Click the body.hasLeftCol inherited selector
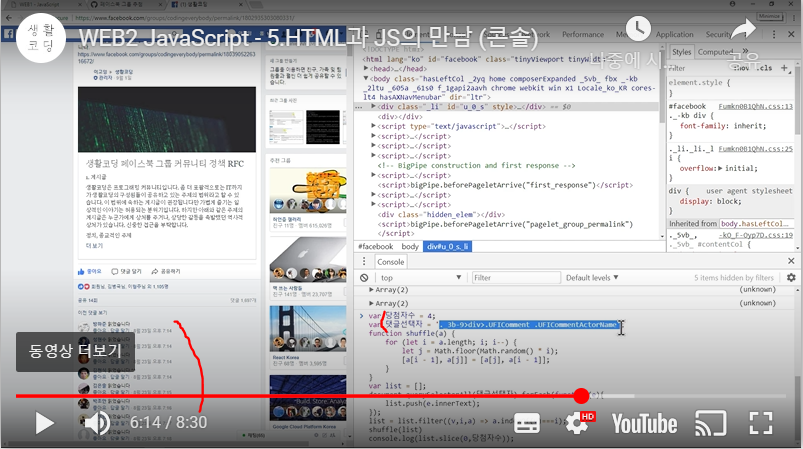 [755, 224]
